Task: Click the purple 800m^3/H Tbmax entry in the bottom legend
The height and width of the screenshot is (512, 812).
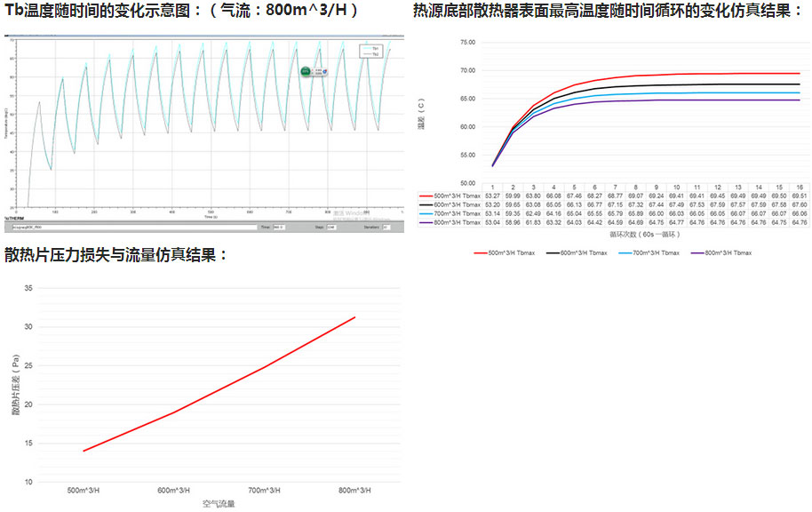Action: click(721, 253)
